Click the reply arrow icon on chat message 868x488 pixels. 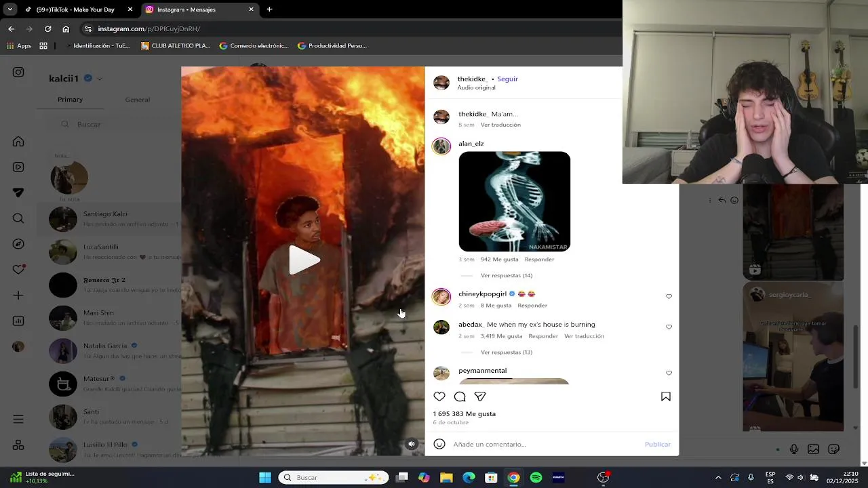coord(722,201)
